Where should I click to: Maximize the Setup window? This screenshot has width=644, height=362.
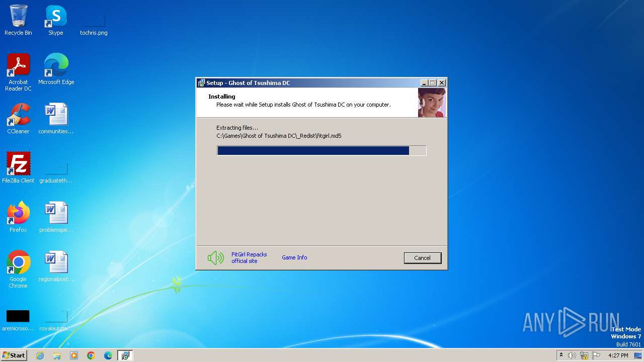[x=433, y=83]
